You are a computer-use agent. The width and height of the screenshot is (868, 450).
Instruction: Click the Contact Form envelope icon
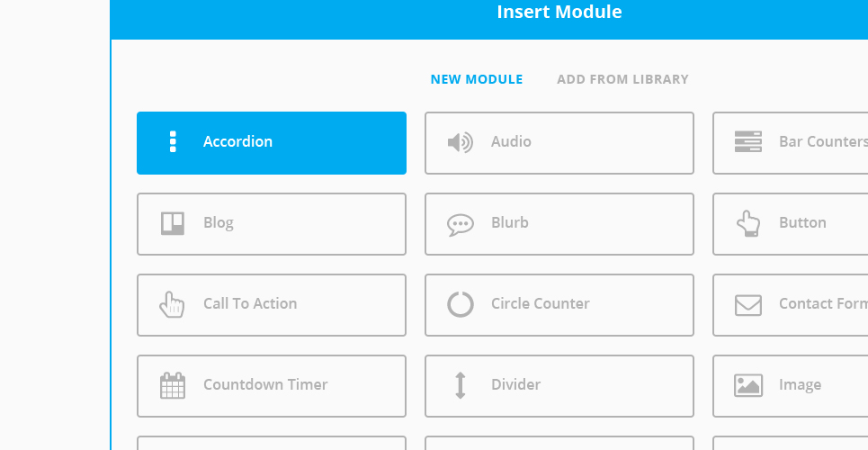747,305
